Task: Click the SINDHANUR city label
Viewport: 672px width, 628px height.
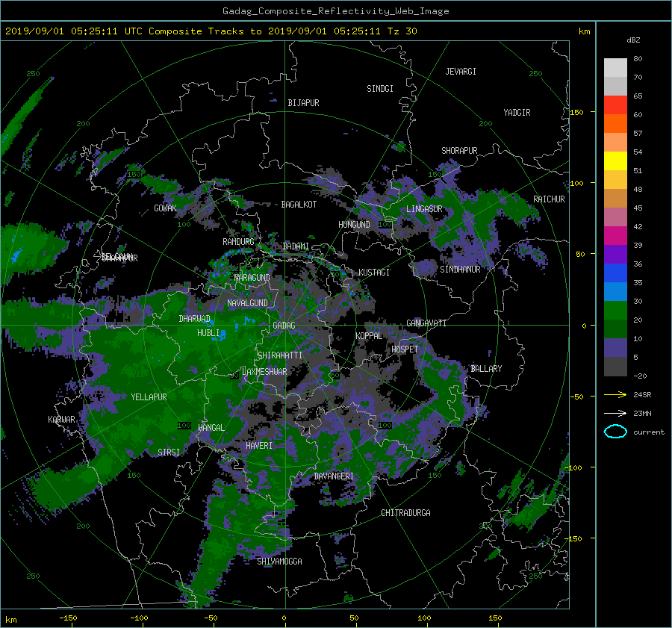Action: 460,270
